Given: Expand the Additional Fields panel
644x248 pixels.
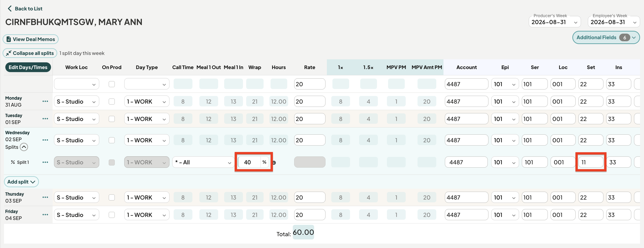Looking at the screenshot, I should (x=606, y=38).
